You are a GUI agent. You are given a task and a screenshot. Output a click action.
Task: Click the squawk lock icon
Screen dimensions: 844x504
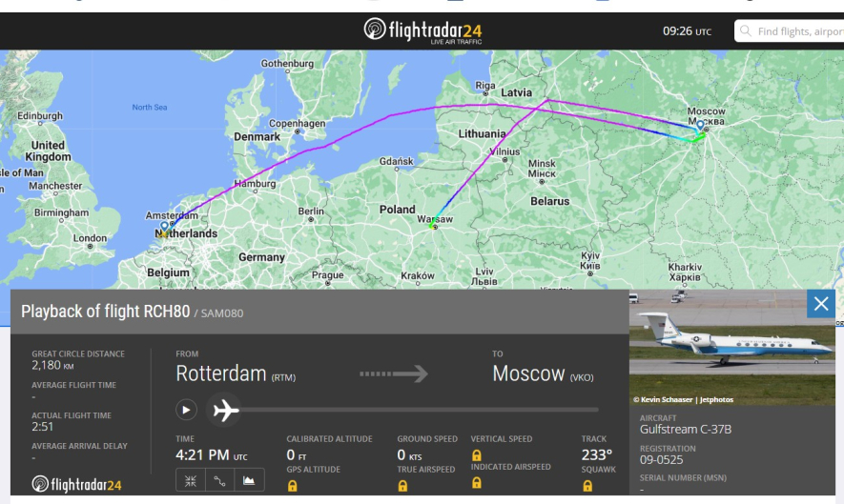coord(587,486)
